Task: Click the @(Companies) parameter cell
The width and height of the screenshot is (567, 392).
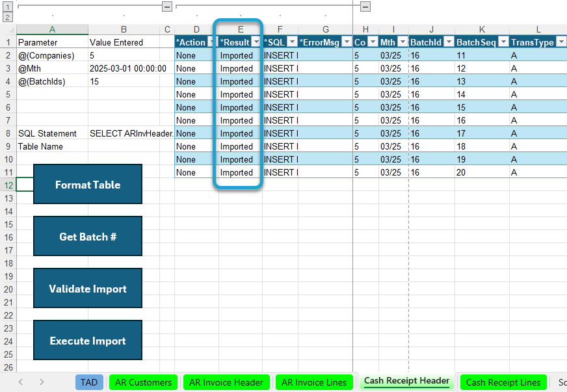Action: 52,55
